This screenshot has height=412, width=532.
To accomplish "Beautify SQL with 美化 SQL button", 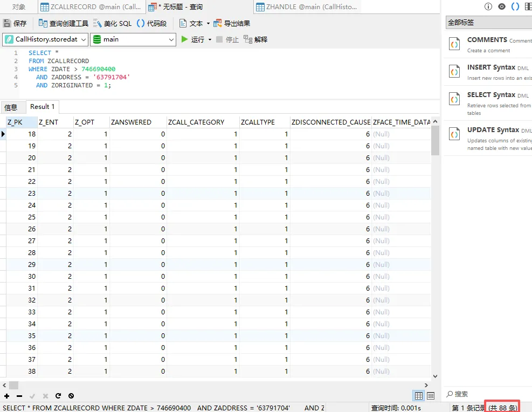I will tap(112, 23).
